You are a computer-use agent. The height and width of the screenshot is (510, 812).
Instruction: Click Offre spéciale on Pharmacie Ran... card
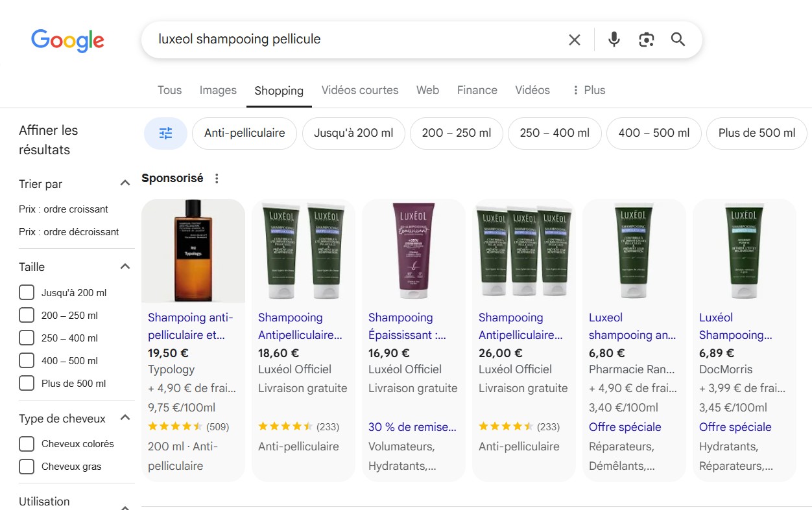point(625,427)
